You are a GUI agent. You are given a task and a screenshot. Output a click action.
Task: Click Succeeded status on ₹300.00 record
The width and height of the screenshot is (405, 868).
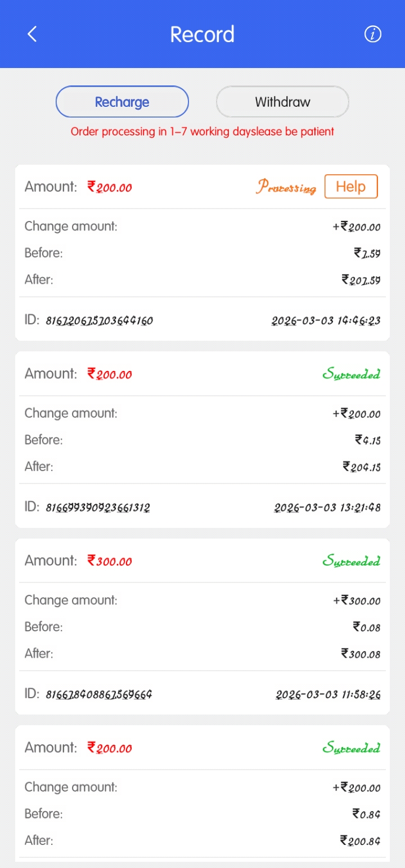coord(351,561)
